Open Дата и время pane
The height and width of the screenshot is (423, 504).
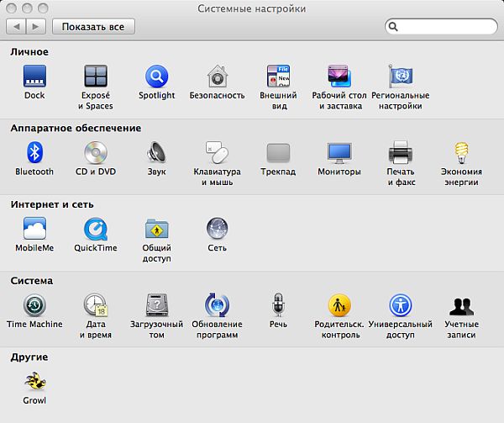(96, 305)
